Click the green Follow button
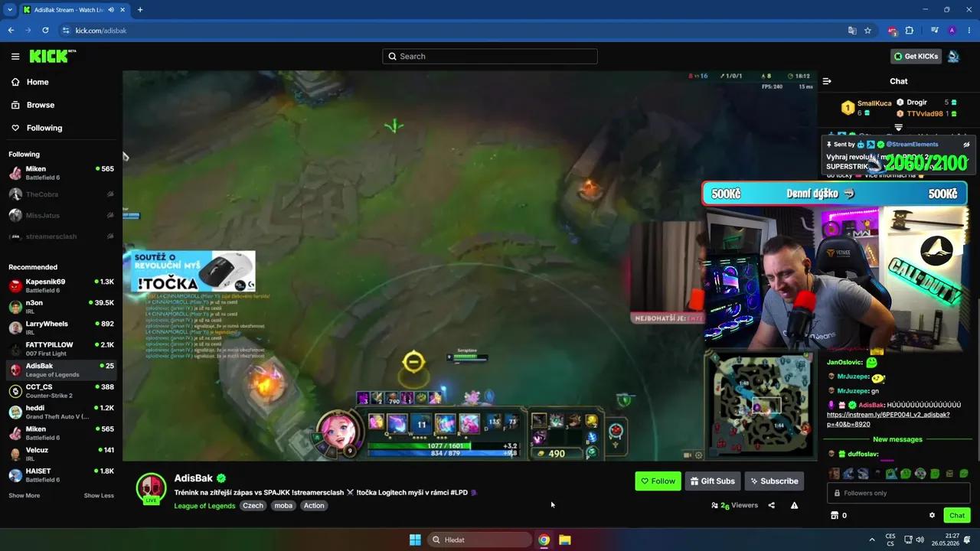The height and width of the screenshot is (551, 980). pos(658,481)
